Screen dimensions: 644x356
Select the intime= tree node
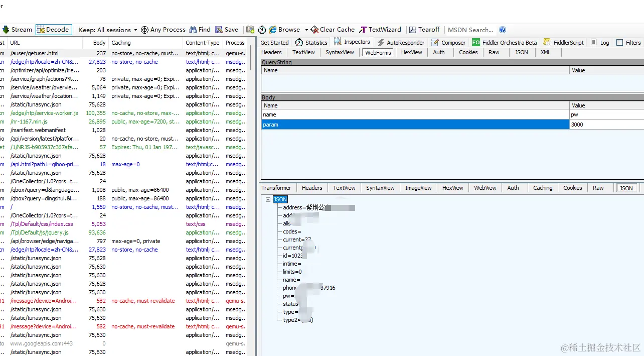[292, 264]
